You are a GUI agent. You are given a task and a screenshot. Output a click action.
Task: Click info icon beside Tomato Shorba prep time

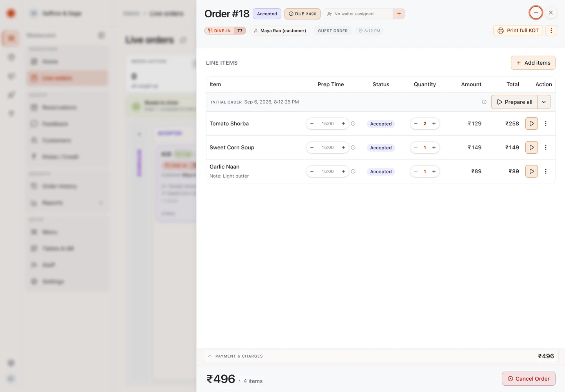353,123
